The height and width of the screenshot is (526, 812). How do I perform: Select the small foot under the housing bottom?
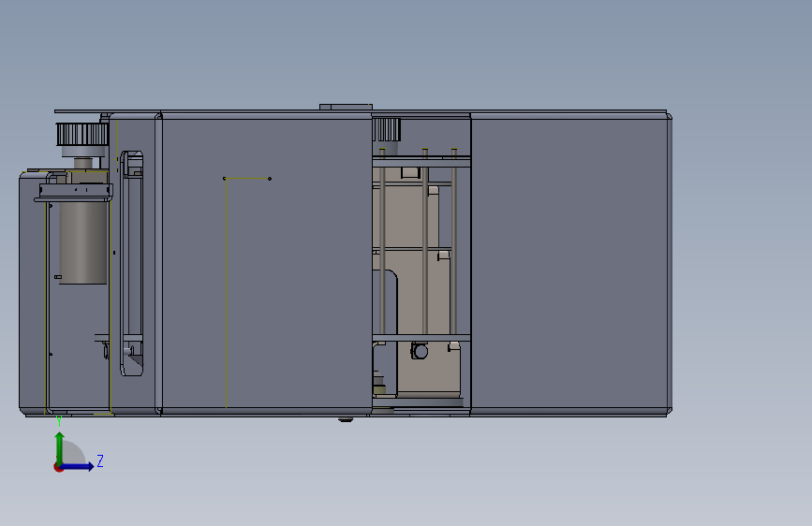(346, 419)
